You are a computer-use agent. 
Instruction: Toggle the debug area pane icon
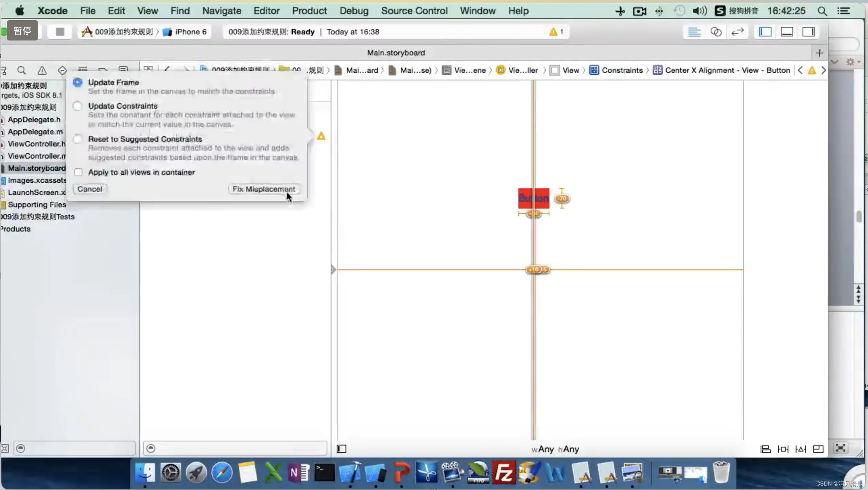pos(787,32)
